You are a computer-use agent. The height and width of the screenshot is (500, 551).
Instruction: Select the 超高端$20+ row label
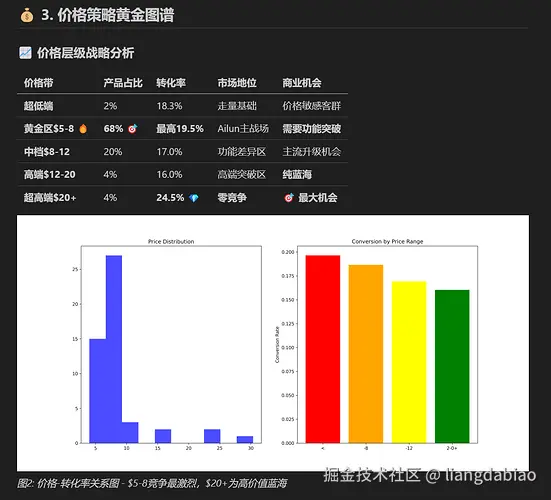50,198
